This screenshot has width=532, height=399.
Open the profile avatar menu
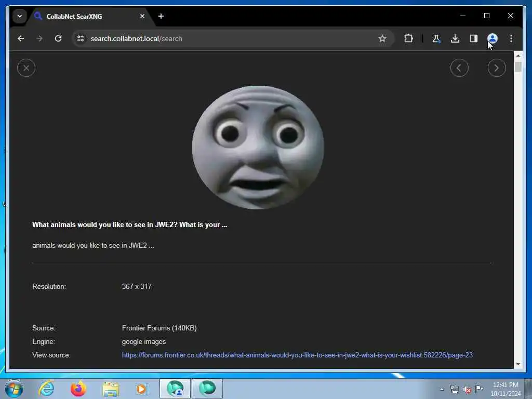493,38
